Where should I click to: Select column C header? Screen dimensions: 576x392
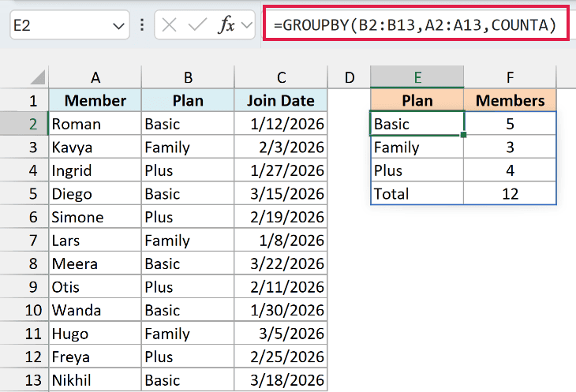click(281, 77)
